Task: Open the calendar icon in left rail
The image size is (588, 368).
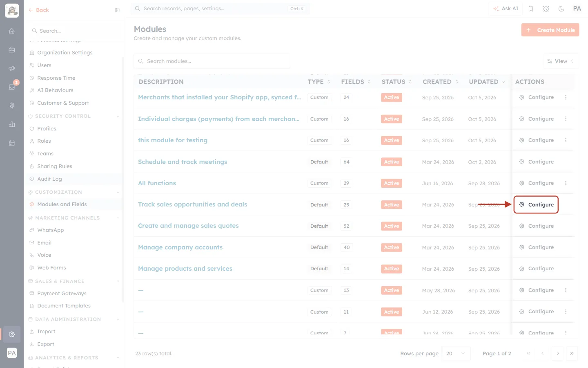Action: pos(12,143)
